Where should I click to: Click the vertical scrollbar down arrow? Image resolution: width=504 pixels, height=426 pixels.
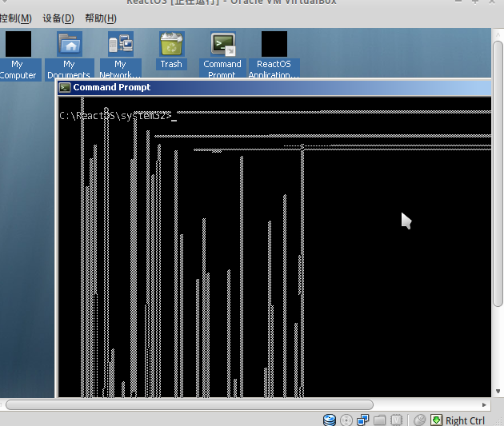(498, 391)
